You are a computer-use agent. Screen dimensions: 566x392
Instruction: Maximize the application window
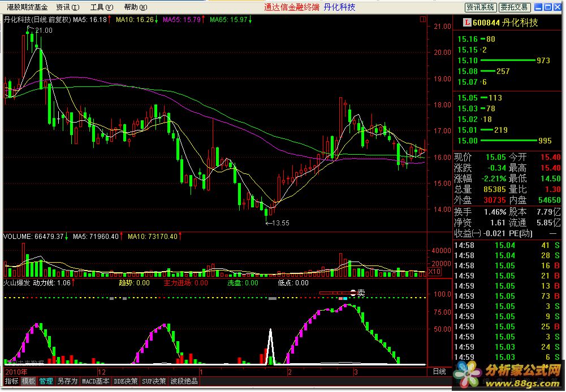pyautogui.click(x=547, y=7)
